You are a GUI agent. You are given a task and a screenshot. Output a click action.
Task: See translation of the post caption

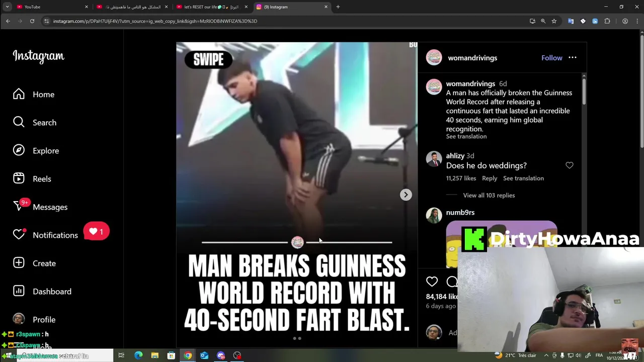466,136
